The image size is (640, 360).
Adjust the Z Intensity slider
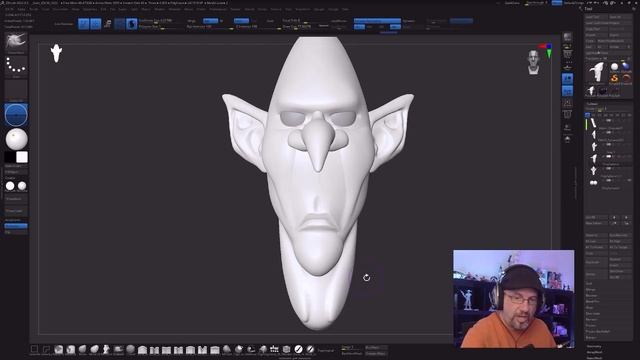[x=258, y=27]
